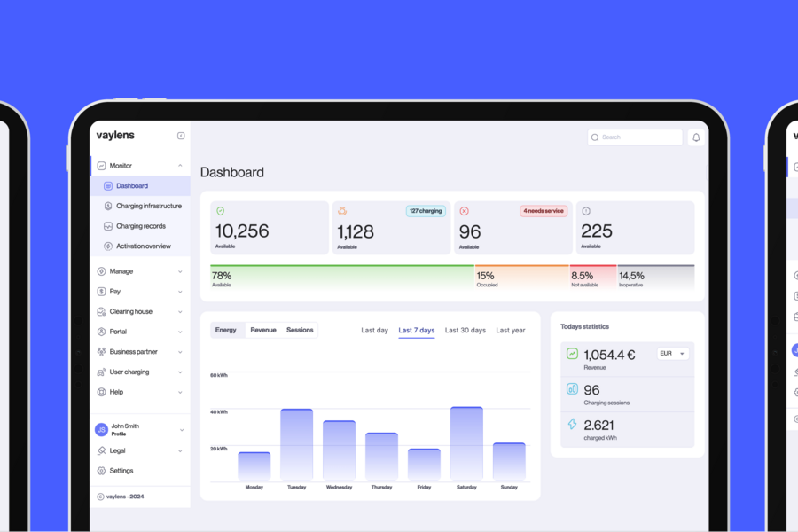The height and width of the screenshot is (532, 798).
Task: Open notifications via the bell icon
Action: [696, 137]
